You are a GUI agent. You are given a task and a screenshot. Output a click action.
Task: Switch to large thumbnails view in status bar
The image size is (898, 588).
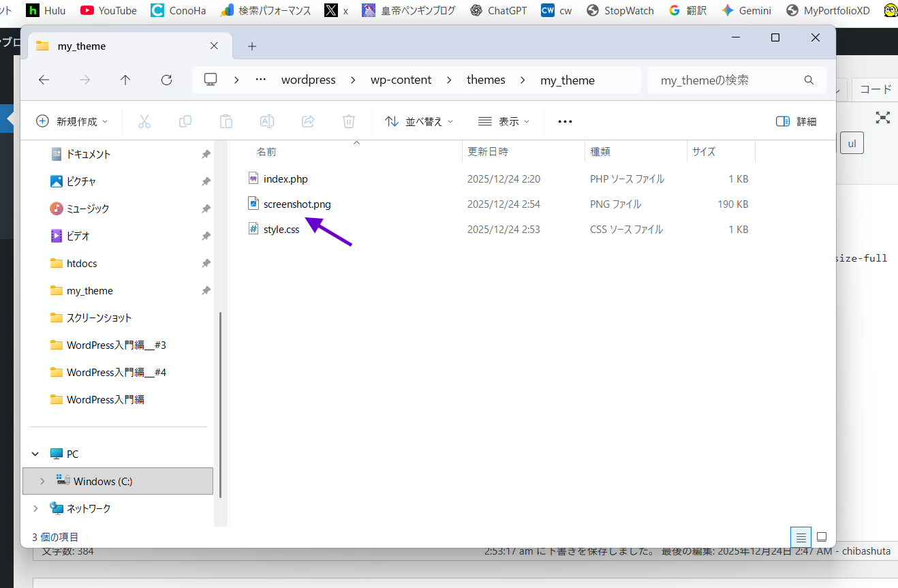click(822, 537)
